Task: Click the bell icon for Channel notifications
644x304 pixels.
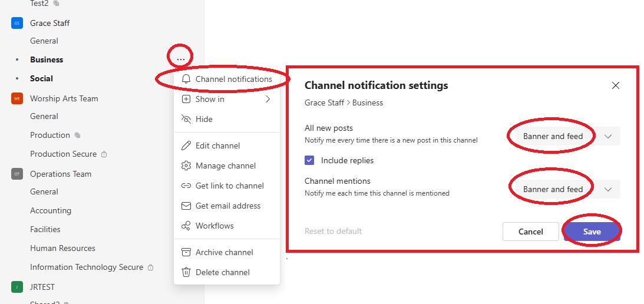Action: pos(186,79)
